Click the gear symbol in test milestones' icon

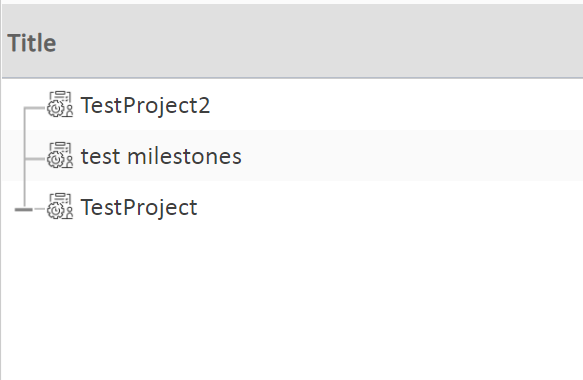(x=55, y=160)
